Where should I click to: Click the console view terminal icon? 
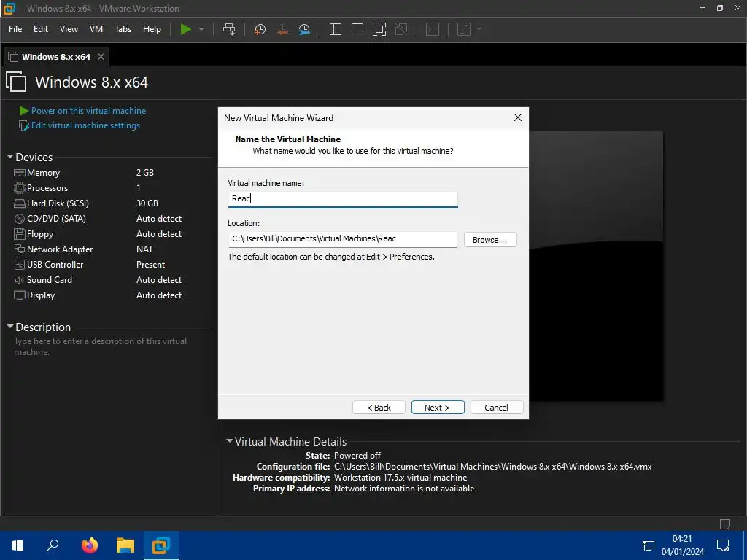pos(433,29)
